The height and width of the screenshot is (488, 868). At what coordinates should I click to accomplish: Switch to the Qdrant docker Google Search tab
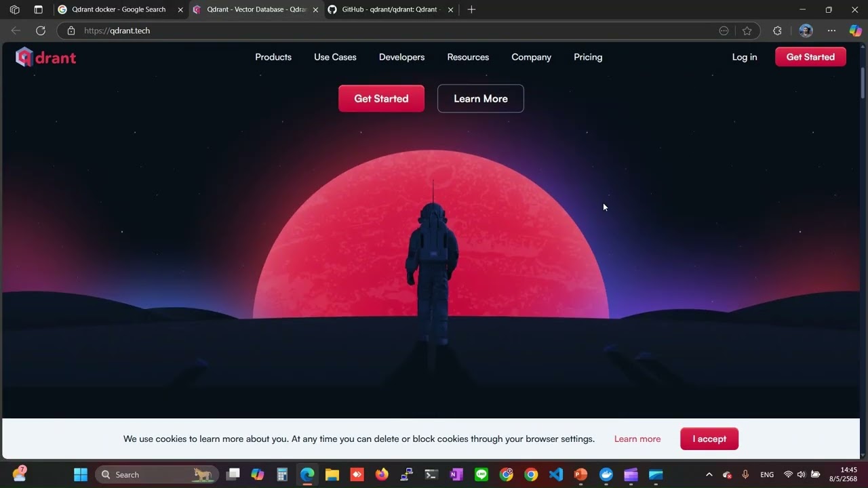click(x=119, y=9)
